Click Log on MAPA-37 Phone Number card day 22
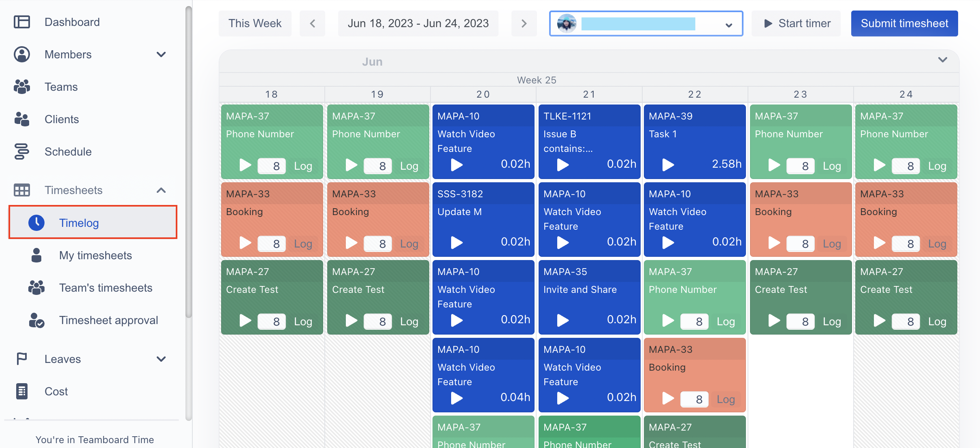 tap(726, 322)
